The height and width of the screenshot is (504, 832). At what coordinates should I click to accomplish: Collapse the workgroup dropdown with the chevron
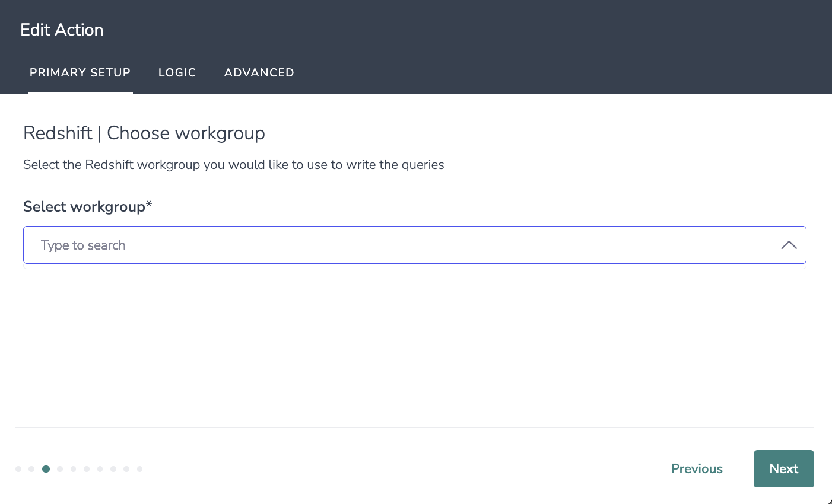(789, 245)
